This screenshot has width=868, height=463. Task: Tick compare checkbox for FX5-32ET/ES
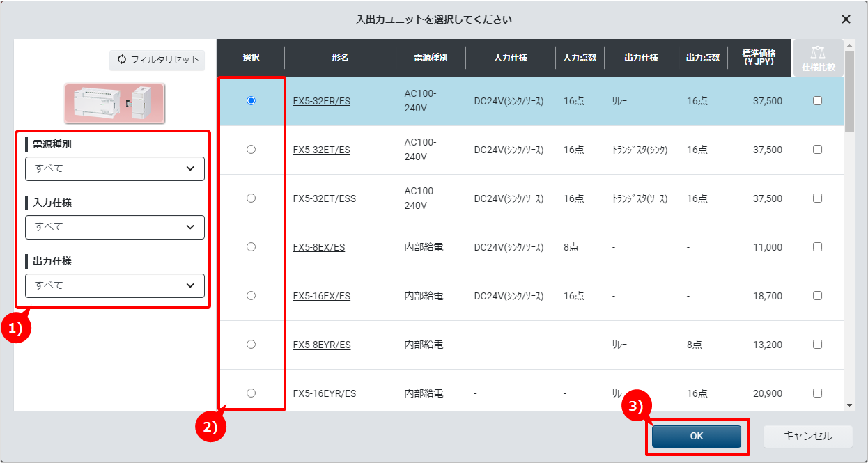click(x=817, y=150)
